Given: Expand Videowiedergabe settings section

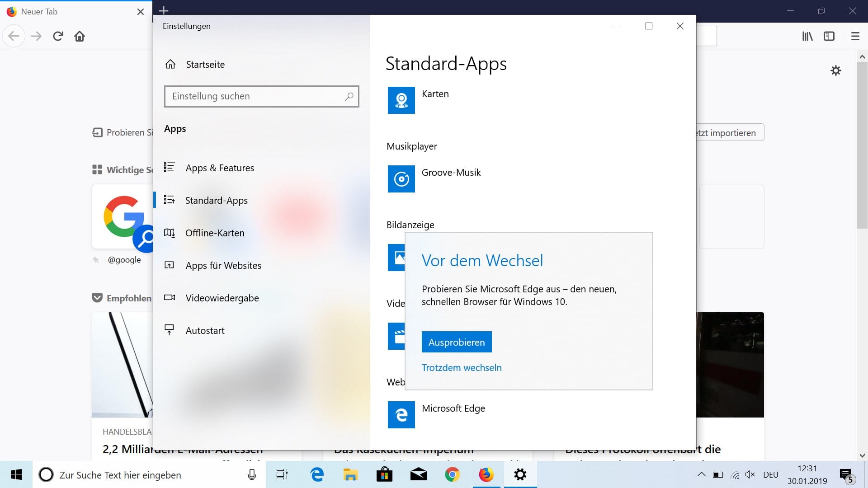Looking at the screenshot, I should point(222,297).
